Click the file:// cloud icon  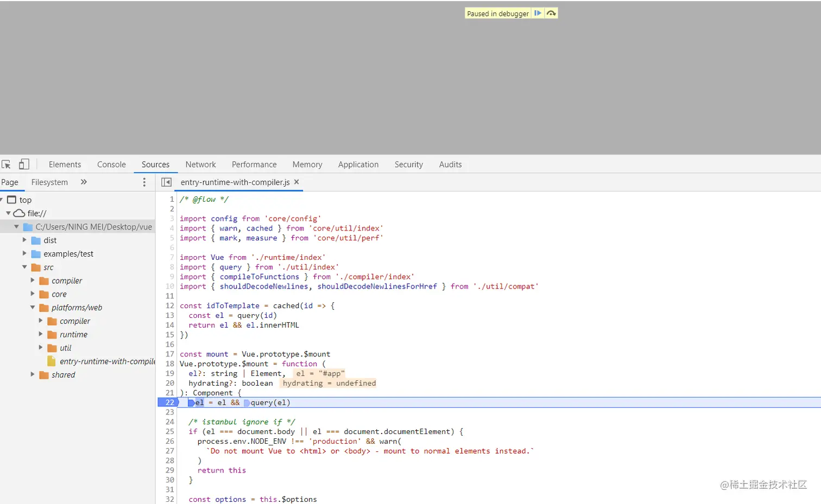(19, 213)
